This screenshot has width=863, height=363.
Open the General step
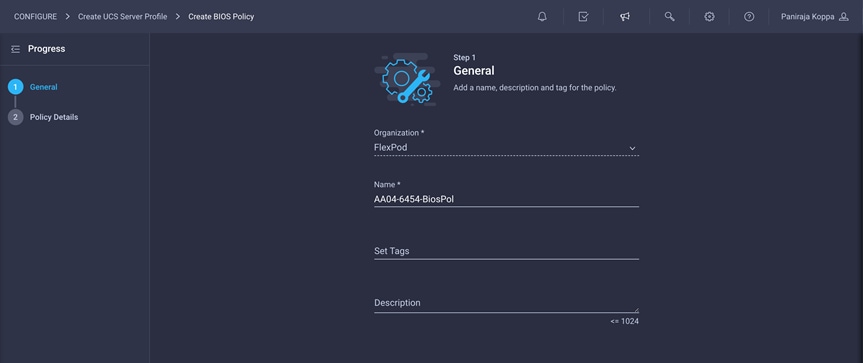pos(43,87)
